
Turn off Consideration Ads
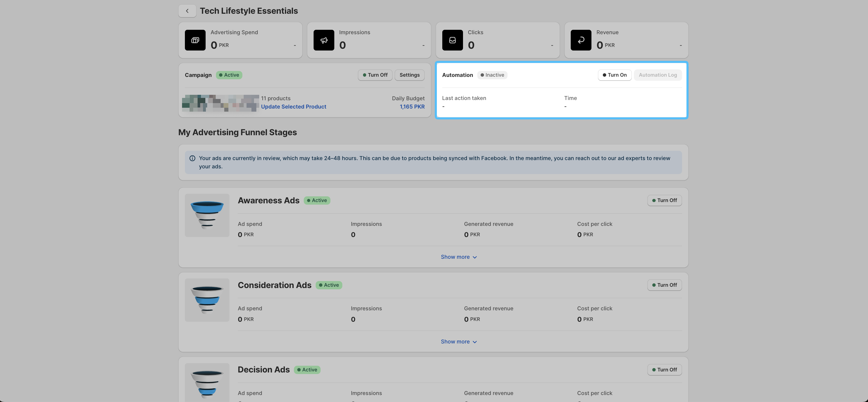[664, 285]
